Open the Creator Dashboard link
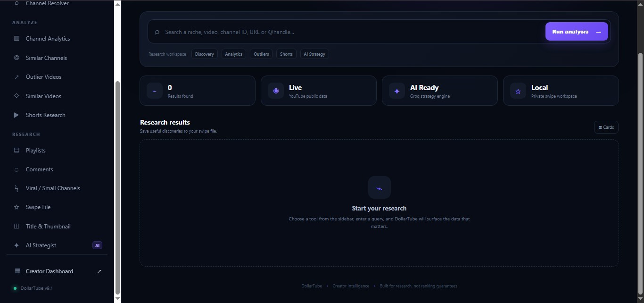The height and width of the screenshot is (303, 644). click(57, 271)
